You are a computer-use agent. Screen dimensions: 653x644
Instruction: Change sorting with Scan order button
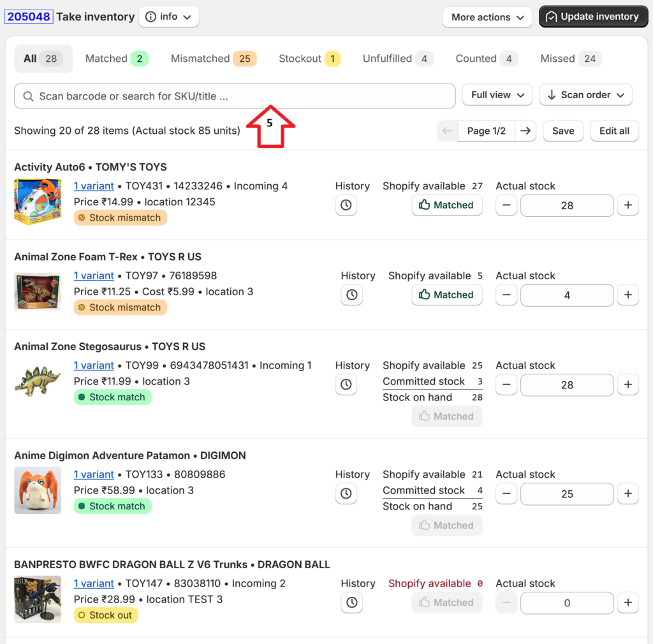click(x=585, y=95)
